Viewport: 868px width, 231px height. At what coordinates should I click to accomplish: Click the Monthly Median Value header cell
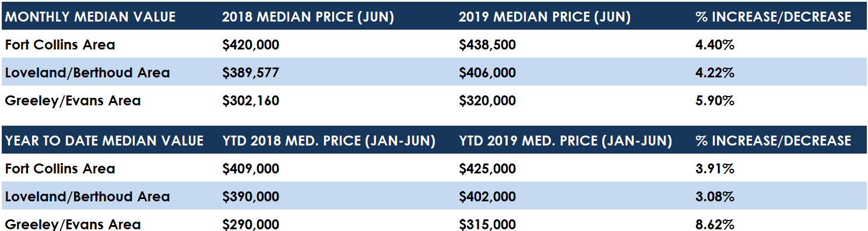point(90,17)
